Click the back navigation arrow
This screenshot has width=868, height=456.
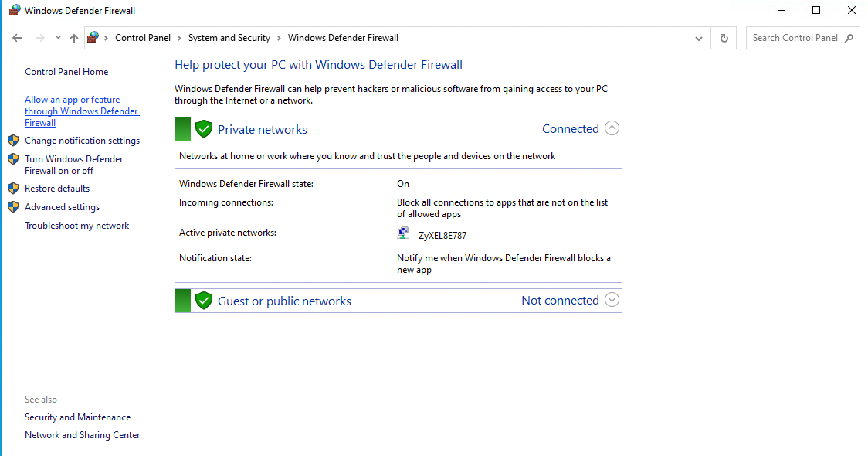pyautogui.click(x=17, y=38)
